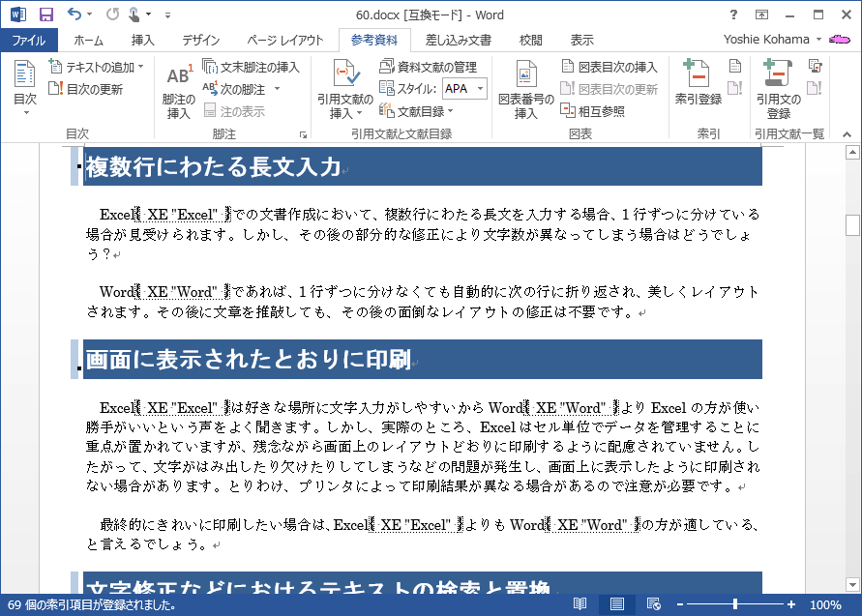The height and width of the screenshot is (616, 862).
Task: Switch to the 差し込み文書 tab
Action: (x=458, y=40)
